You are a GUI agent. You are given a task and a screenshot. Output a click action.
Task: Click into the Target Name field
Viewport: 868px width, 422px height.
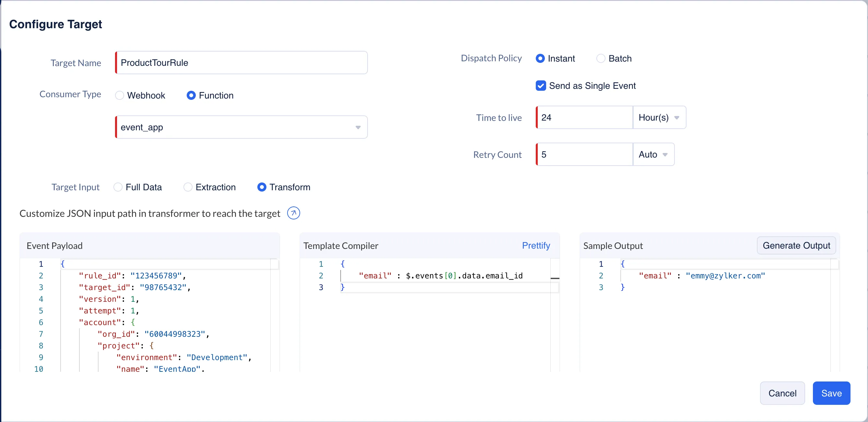241,63
